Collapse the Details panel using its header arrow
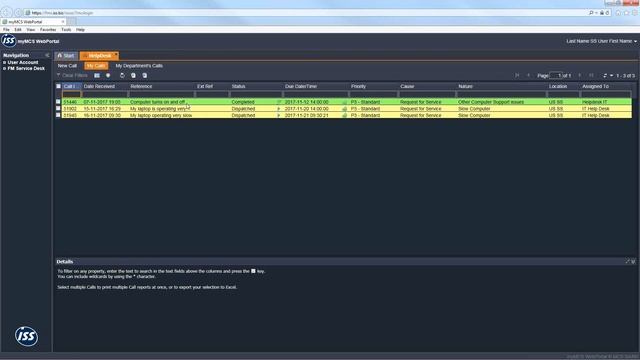The height and width of the screenshot is (360, 640). [633, 261]
